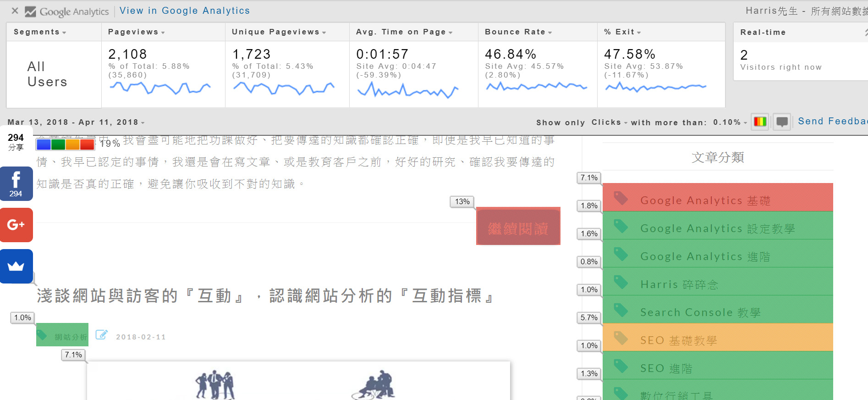Share the page via the Facebook icon
The height and width of the screenshot is (400, 868).
coord(16,183)
